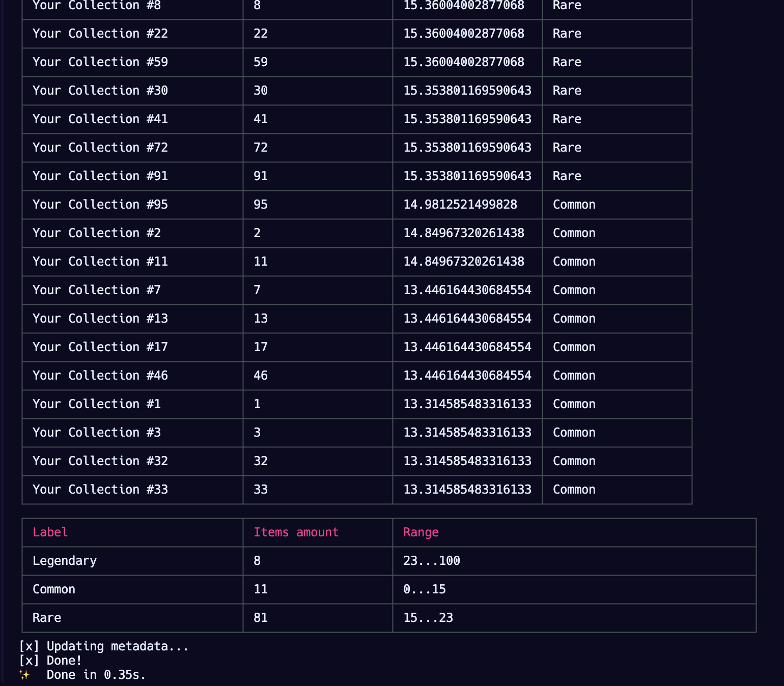This screenshot has width=784, height=686.
Task: Click the Rare label in the #91 row
Action: coord(567,176)
